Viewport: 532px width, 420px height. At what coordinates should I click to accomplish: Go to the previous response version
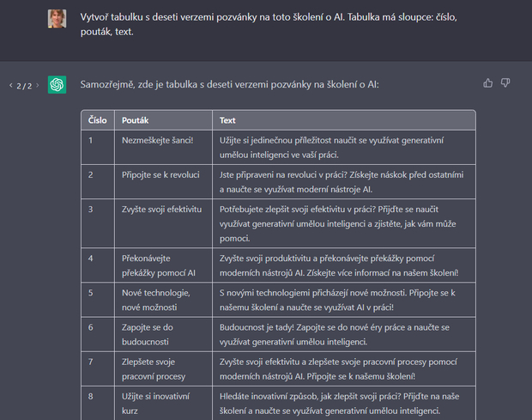[x=11, y=86]
